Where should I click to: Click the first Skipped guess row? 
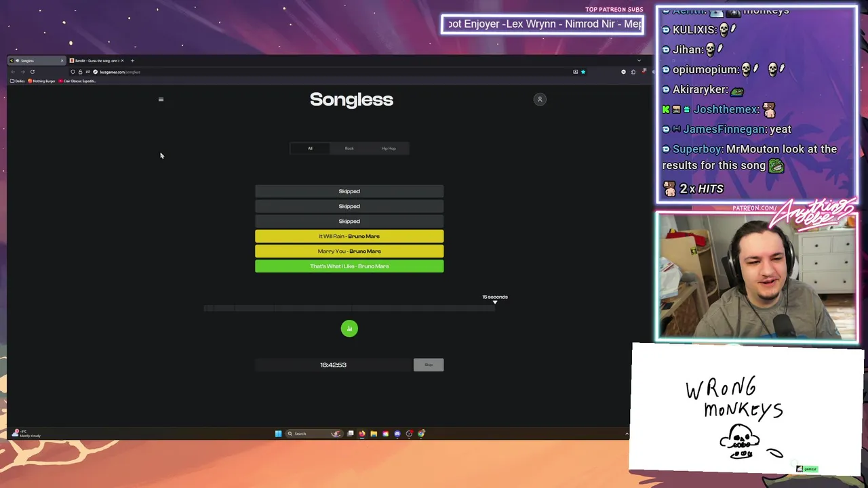pos(349,191)
